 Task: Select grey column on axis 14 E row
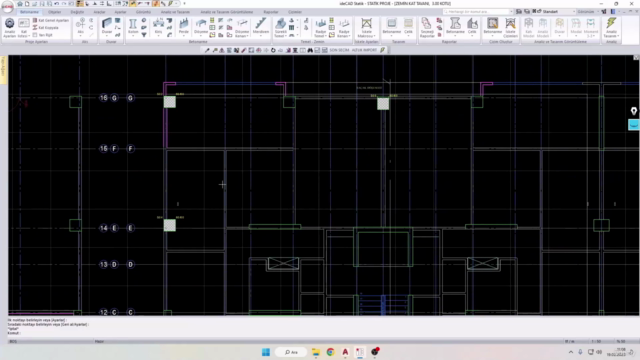pos(170,225)
